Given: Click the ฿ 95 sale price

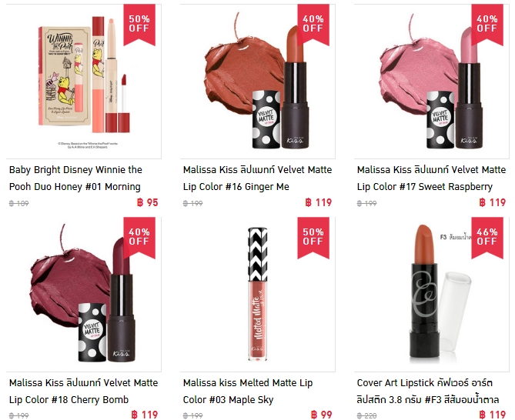Looking at the screenshot, I should pyautogui.click(x=148, y=202).
